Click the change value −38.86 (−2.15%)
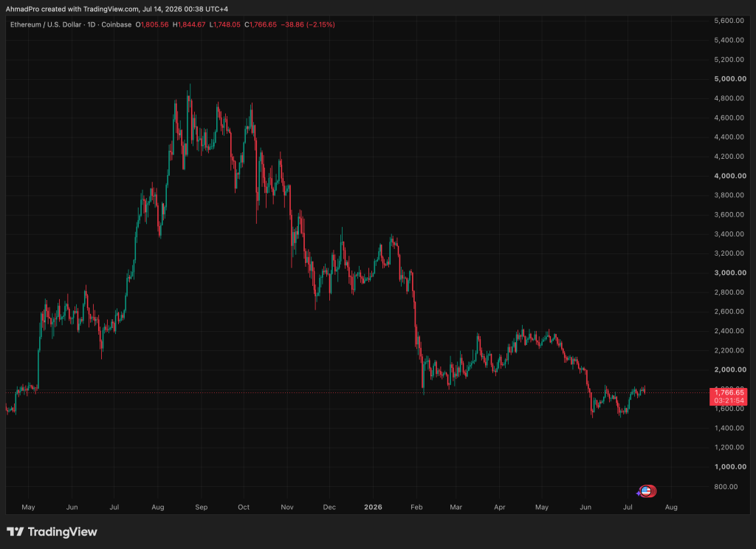The width and height of the screenshot is (756, 549). (308, 24)
